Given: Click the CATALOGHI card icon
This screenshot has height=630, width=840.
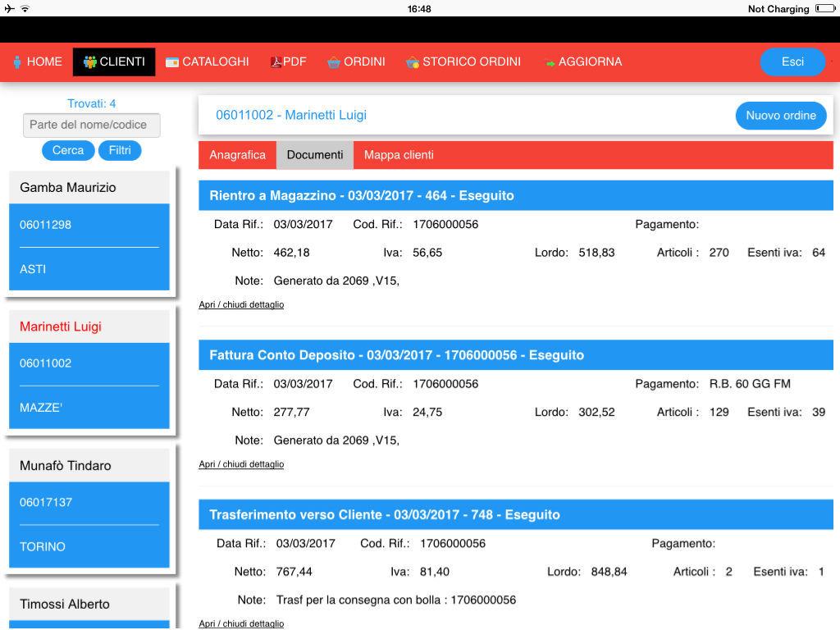Looking at the screenshot, I should (x=172, y=62).
